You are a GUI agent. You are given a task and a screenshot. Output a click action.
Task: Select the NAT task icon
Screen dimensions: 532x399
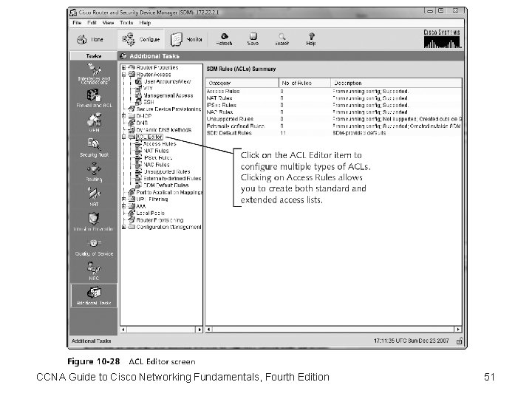[x=94, y=194]
